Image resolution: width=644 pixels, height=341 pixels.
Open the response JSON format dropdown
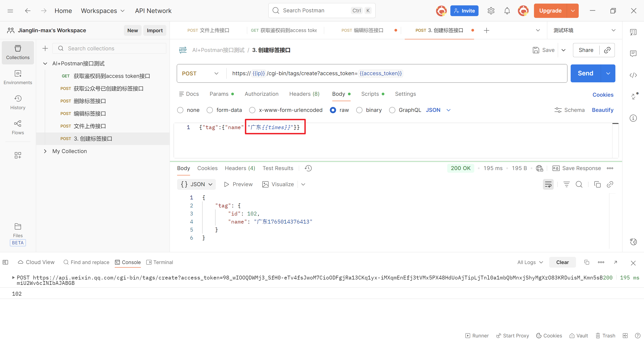(196, 184)
